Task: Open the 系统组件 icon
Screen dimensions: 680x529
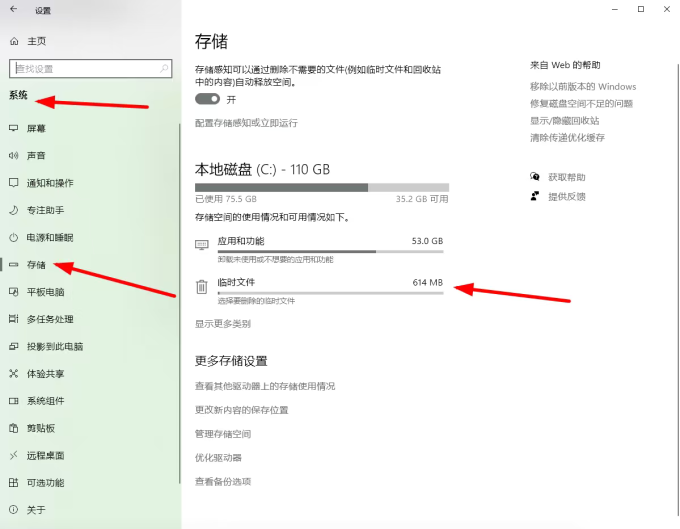Action: (x=13, y=401)
